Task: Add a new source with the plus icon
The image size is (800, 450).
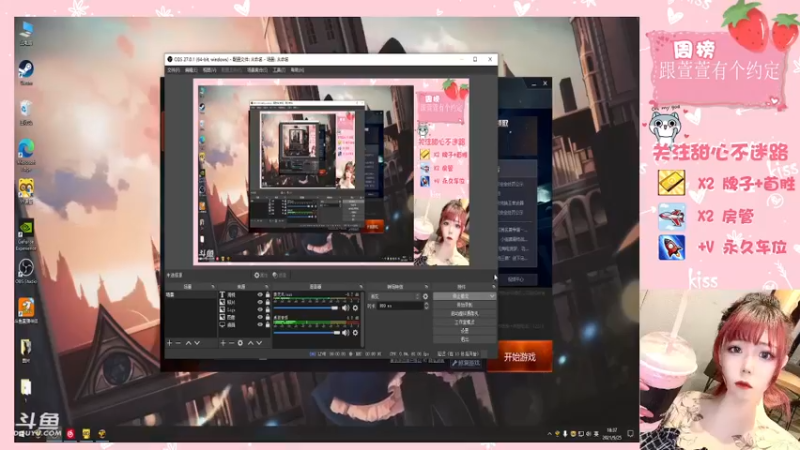Action: (x=223, y=343)
